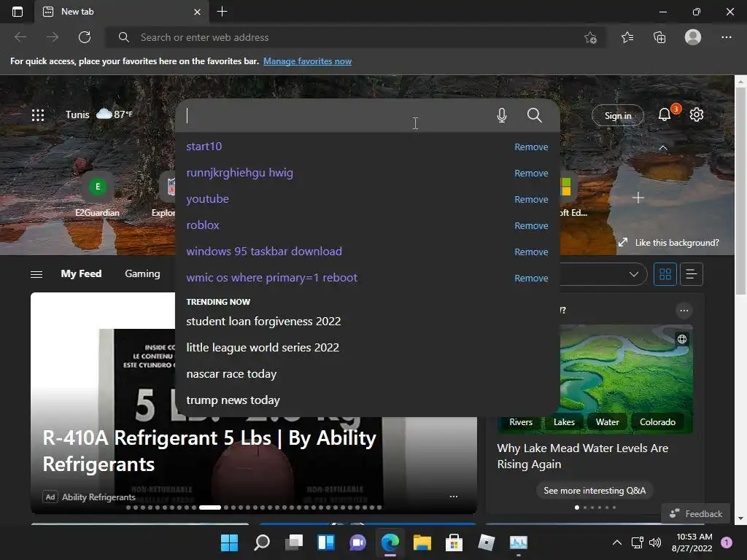The width and height of the screenshot is (747, 560).
Task: Click the refresh page button
Action: pos(85,37)
